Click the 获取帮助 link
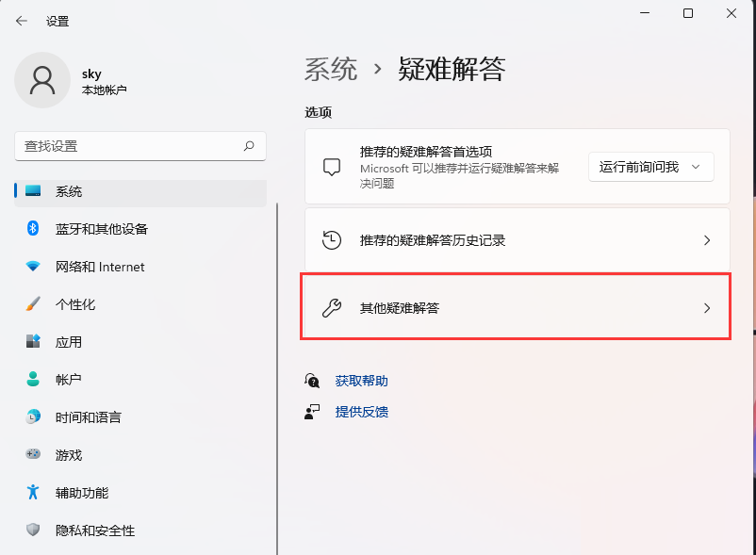 (362, 381)
